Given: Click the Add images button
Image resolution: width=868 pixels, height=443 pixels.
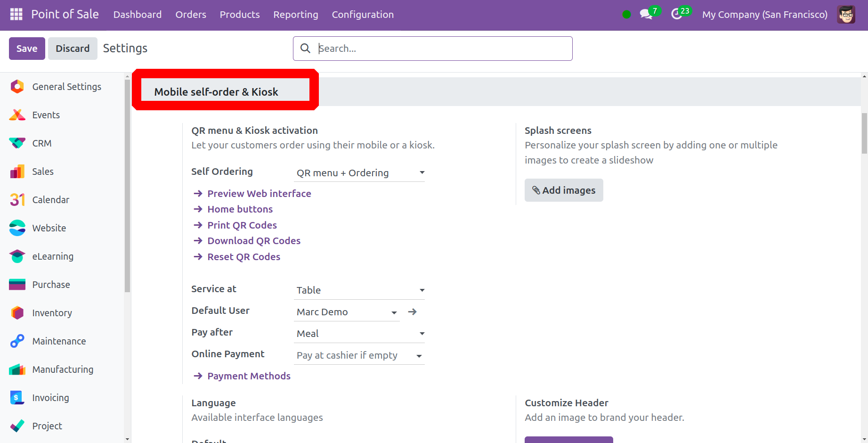Looking at the screenshot, I should 563,190.
